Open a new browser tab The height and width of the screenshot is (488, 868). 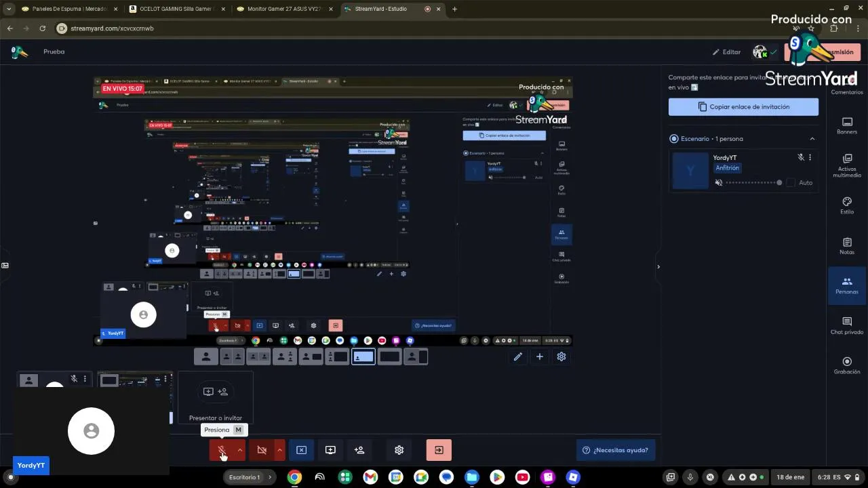pyautogui.click(x=454, y=9)
